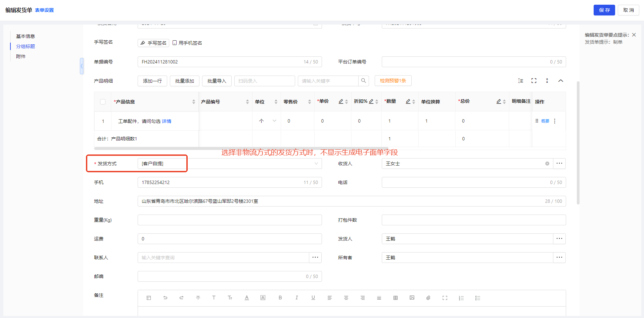Image resolution: width=644 pixels, height=318 pixels.
Task: Collapse the product details section chevron
Action: (561, 81)
